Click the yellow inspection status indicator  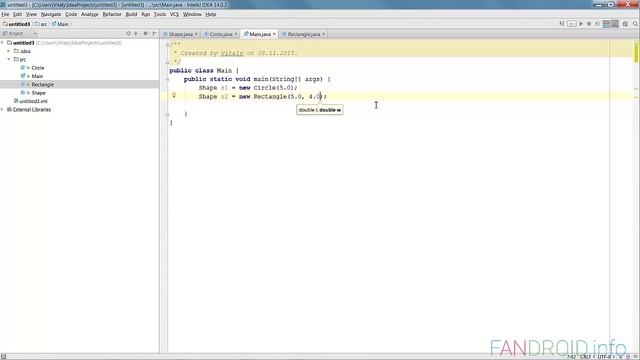pyautogui.click(x=636, y=53)
